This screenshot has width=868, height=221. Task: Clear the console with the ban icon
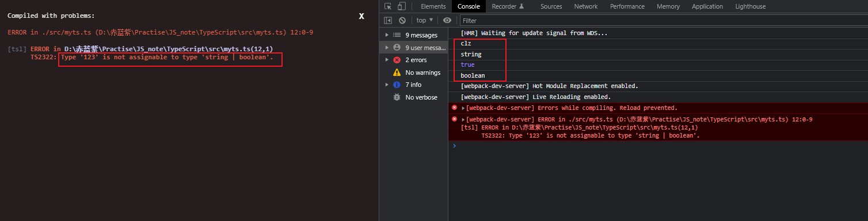[402, 20]
